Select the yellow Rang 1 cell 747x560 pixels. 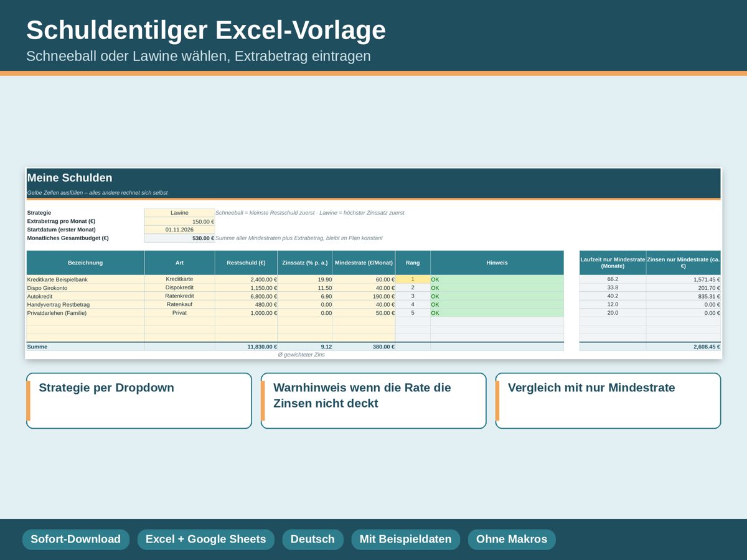(413, 279)
